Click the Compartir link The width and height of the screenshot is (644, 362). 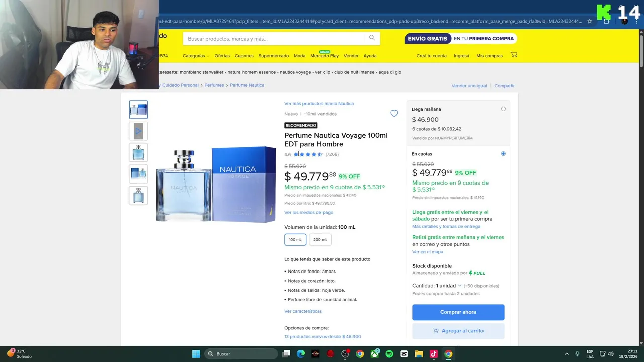click(x=504, y=86)
